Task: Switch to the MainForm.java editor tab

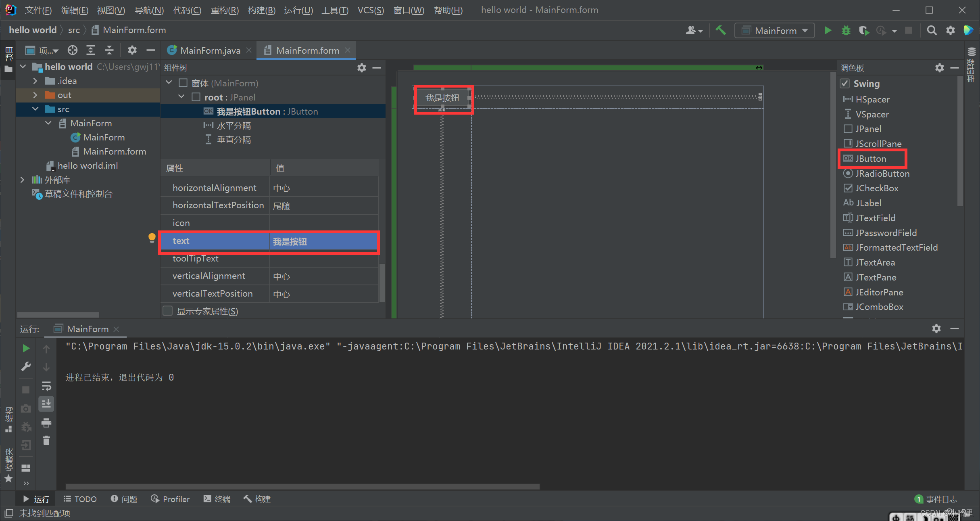Action: point(210,50)
